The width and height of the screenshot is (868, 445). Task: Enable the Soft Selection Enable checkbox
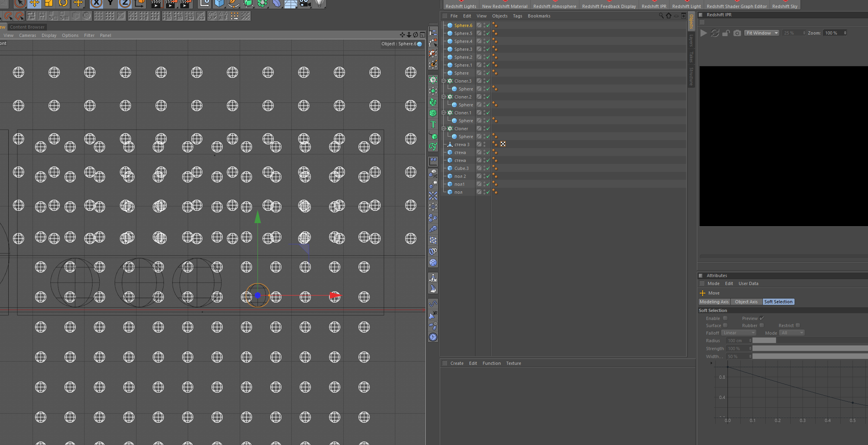click(x=725, y=318)
